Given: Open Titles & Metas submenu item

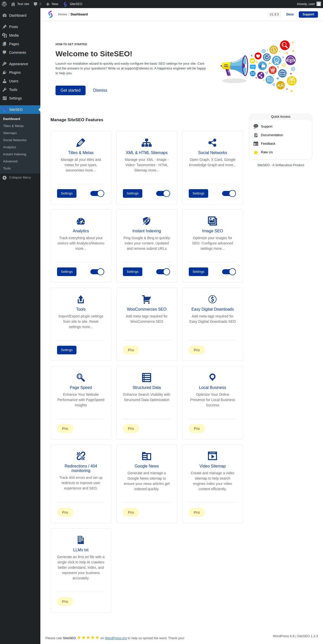Looking at the screenshot, I should click(20, 126).
